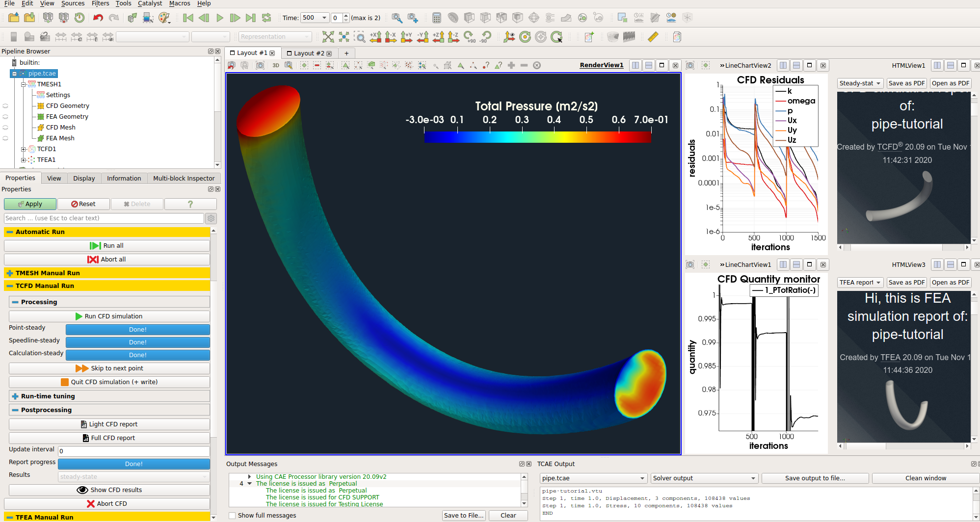Screen dimensions: 980x522
Task: Expand the TCFD1 tree node
Action: [x=24, y=149]
